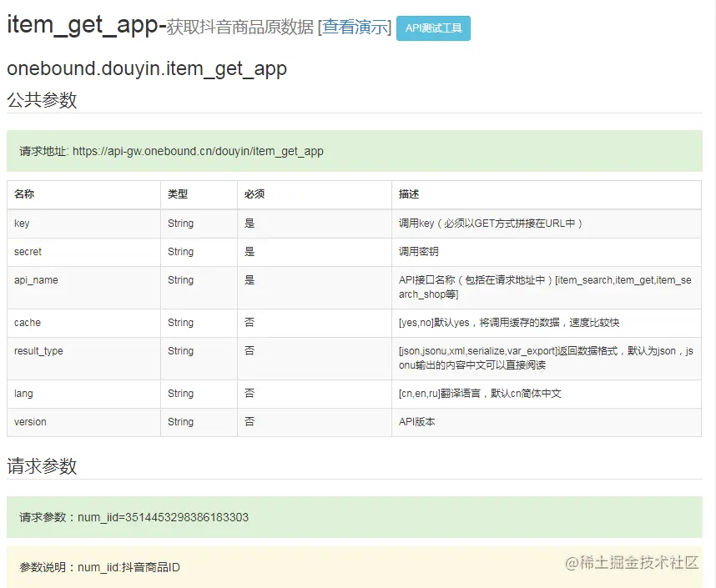Click the 公共参数 section heading
This screenshot has width=716, height=588.
tap(42, 99)
